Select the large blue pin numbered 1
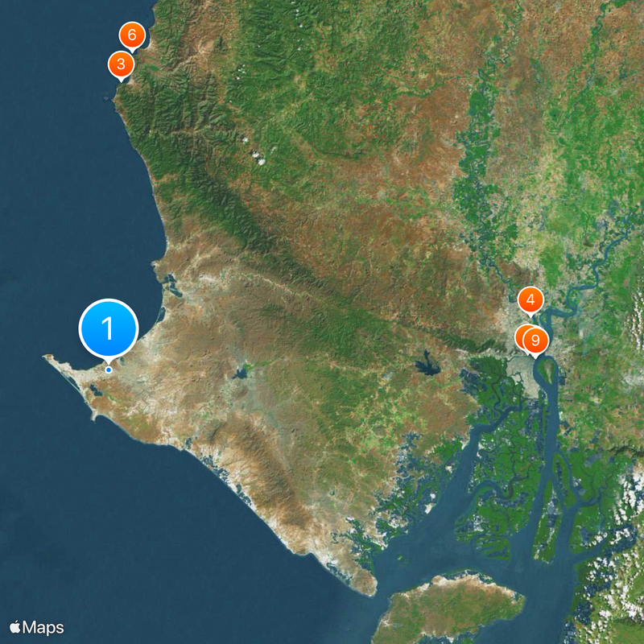Viewport: 644px width, 644px height. pos(109,328)
